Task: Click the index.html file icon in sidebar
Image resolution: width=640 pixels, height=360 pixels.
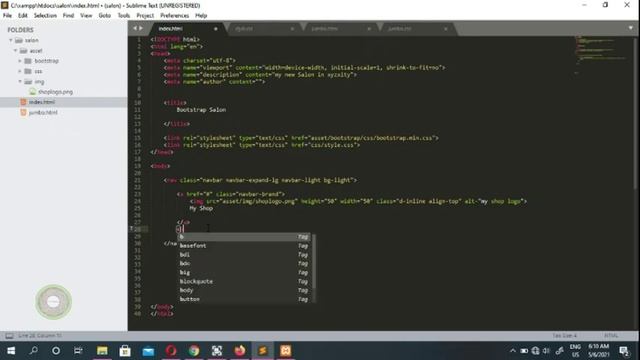Action: pyautogui.click(x=24, y=102)
